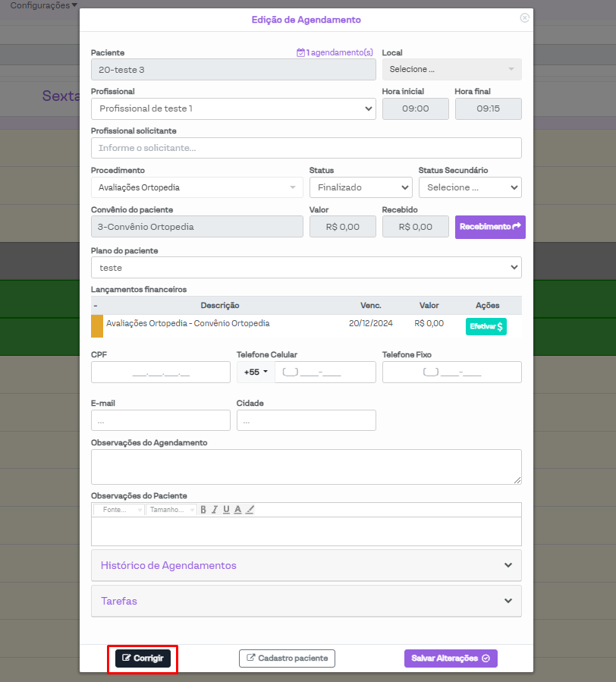Toggle italic formatting in patient observations
616x682 pixels.
[x=215, y=510]
